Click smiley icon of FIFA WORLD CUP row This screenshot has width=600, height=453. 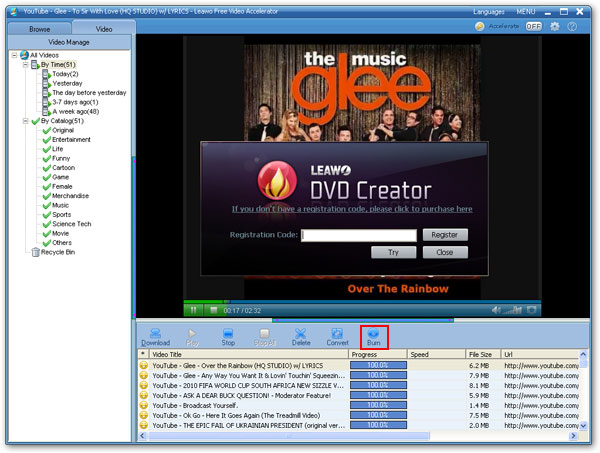point(143,385)
